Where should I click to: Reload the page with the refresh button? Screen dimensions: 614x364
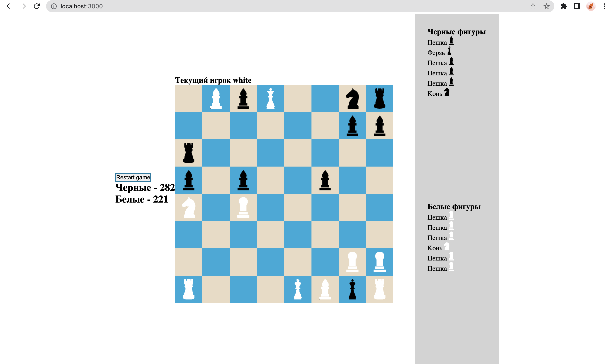coord(37,6)
